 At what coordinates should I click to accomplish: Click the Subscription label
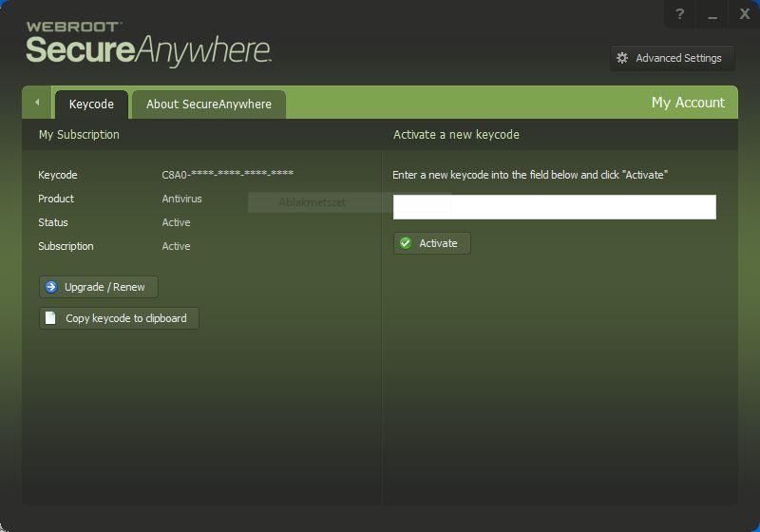tap(66, 246)
